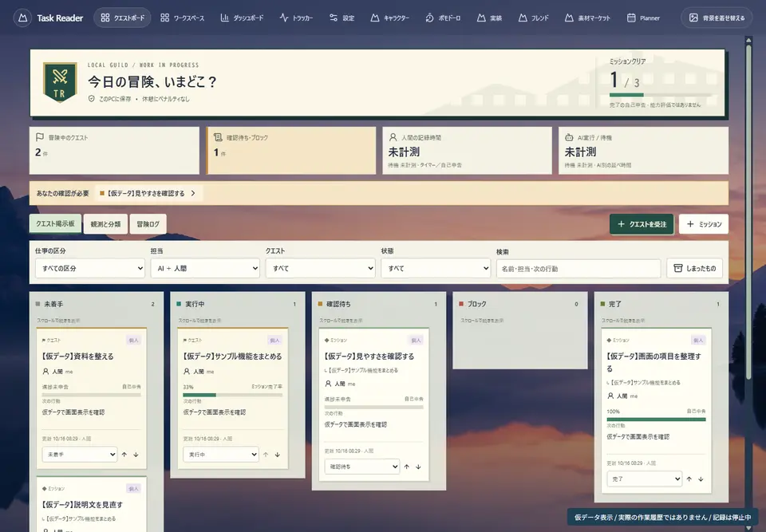Open the 【仮データ】説明文を見直す card title
This screenshot has height=532, width=766.
tap(82, 505)
